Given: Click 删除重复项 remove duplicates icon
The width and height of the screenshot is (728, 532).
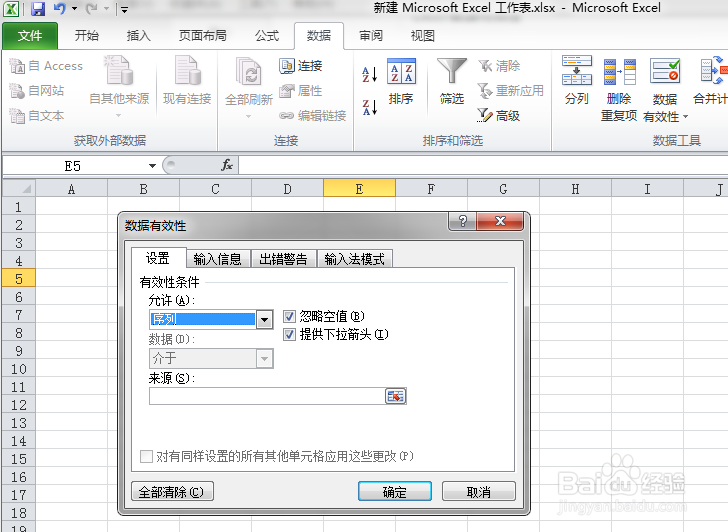Looking at the screenshot, I should click(619, 88).
